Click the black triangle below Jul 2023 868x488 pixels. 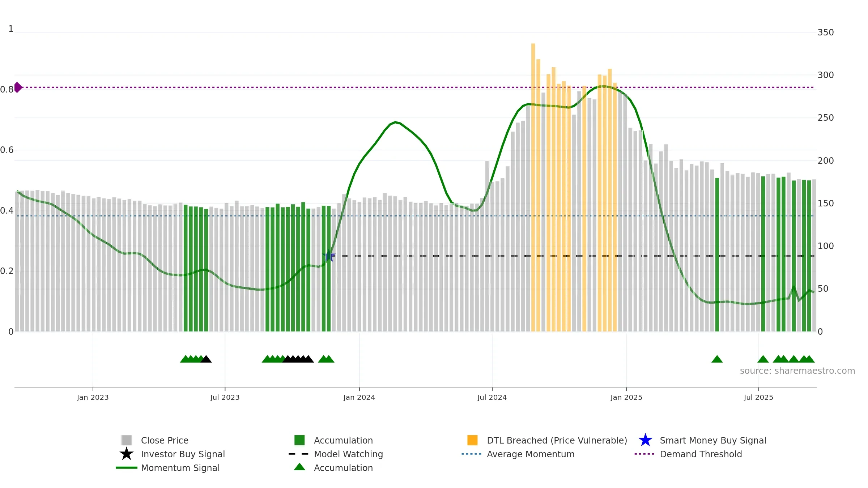pyautogui.click(x=206, y=359)
